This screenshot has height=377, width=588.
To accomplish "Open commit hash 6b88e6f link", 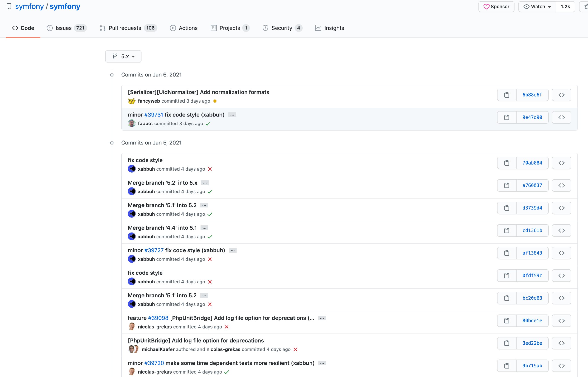I will pos(532,95).
